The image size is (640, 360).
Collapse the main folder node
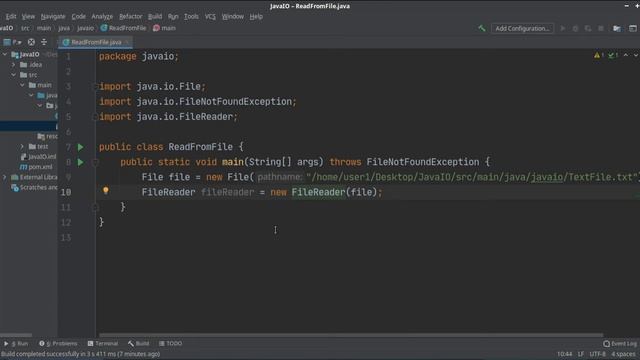point(22,85)
